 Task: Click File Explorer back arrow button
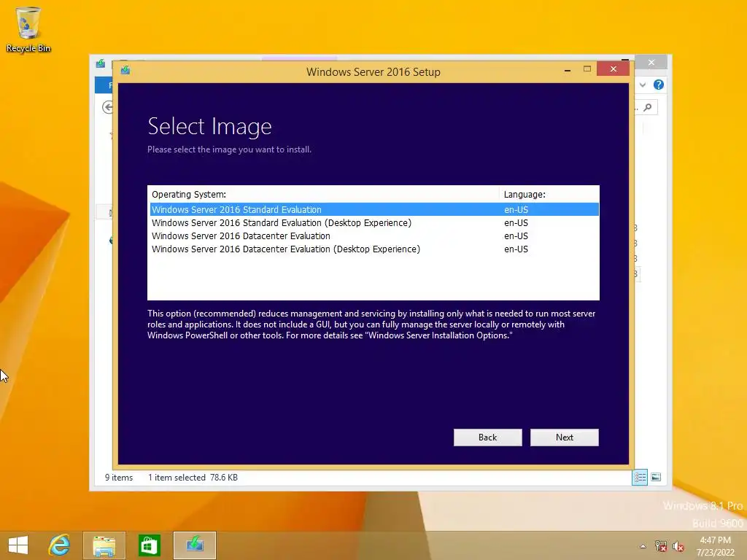(108, 108)
